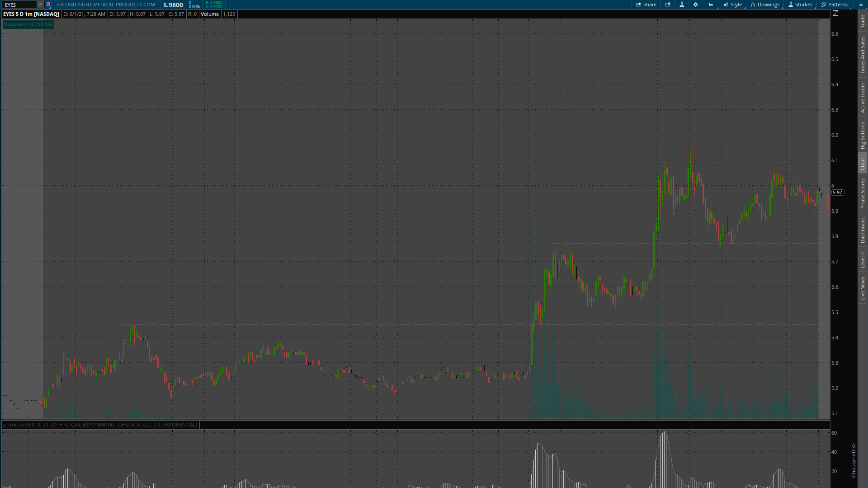Image resolution: width=868 pixels, height=488 pixels.
Task: Click the price axis scale icon
Action: point(835,14)
